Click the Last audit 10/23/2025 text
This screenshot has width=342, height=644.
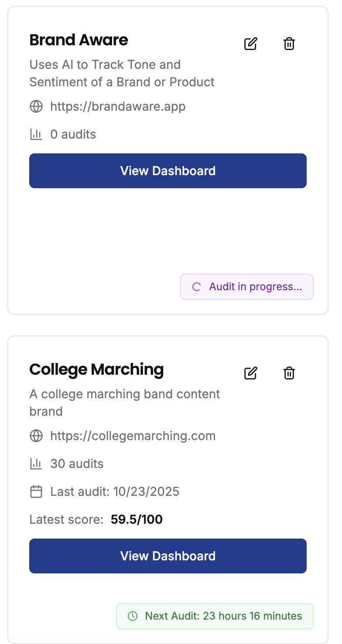[x=115, y=492]
